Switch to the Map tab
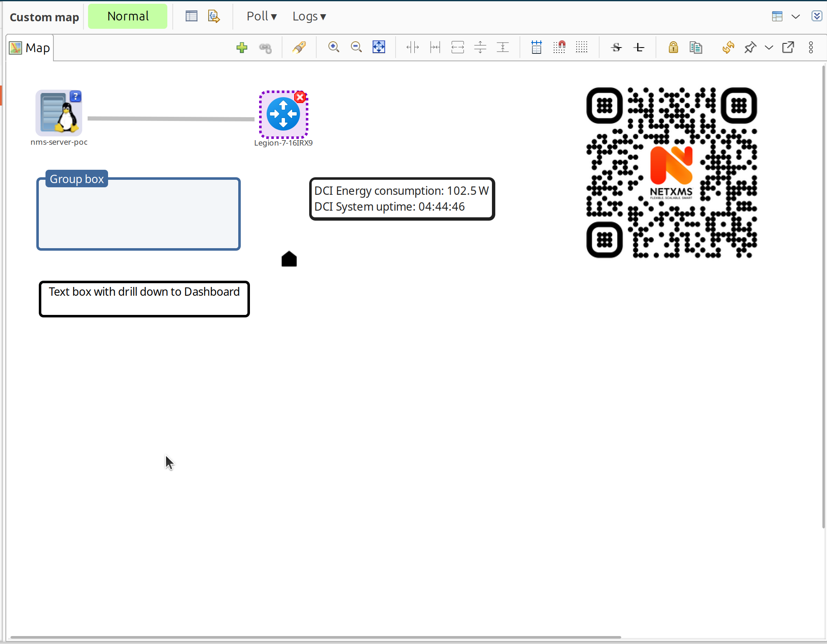827x644 pixels. tap(29, 48)
